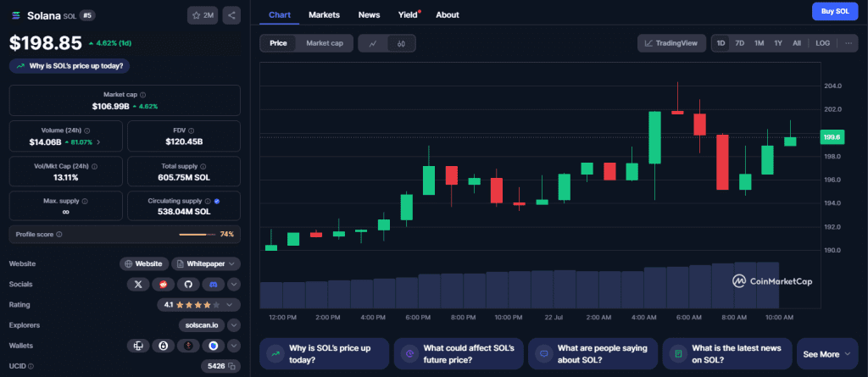Click the share icon button
Image resolution: width=868 pixels, height=377 pixels.
(231, 15)
